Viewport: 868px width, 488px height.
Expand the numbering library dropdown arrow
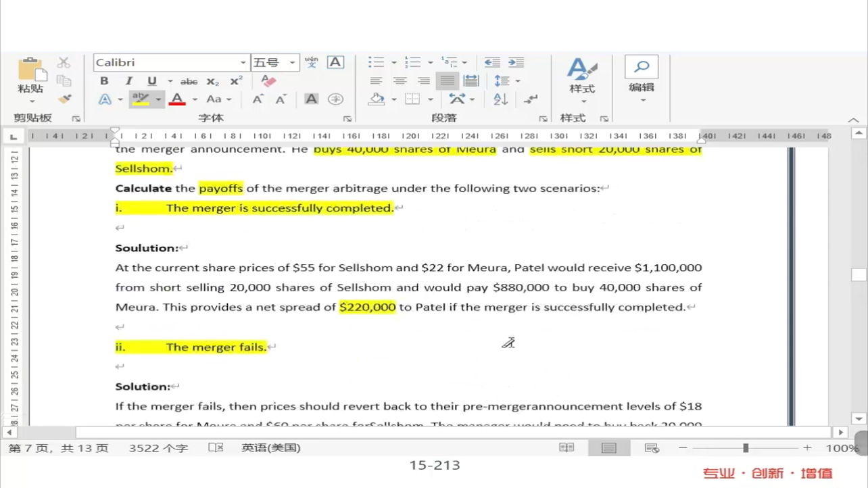tap(430, 63)
